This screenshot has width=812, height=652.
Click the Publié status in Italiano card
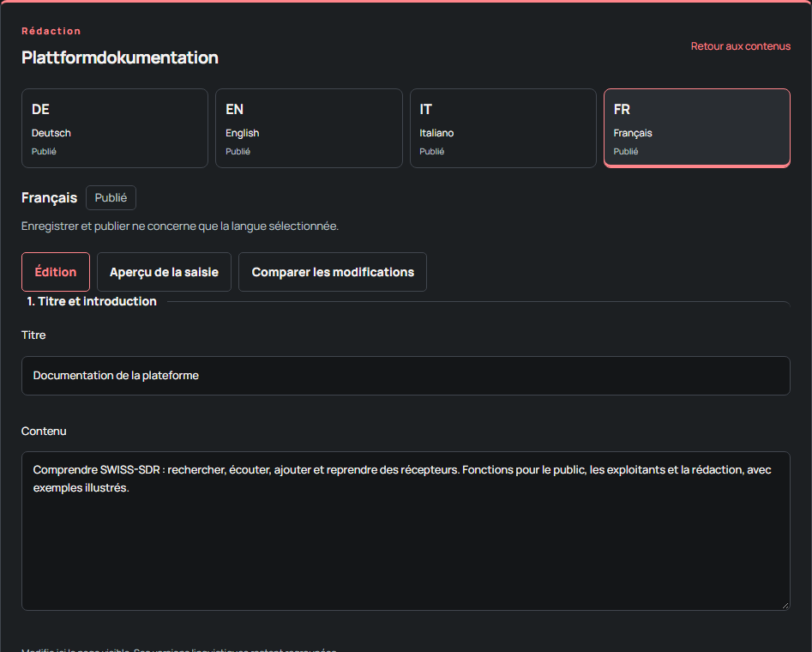(432, 151)
